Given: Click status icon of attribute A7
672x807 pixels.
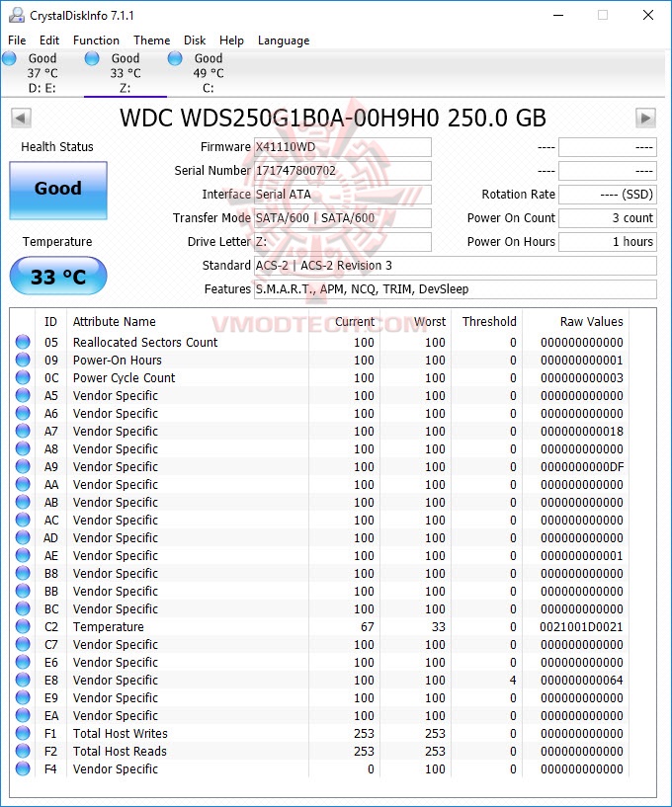Looking at the screenshot, I should click(23, 431).
